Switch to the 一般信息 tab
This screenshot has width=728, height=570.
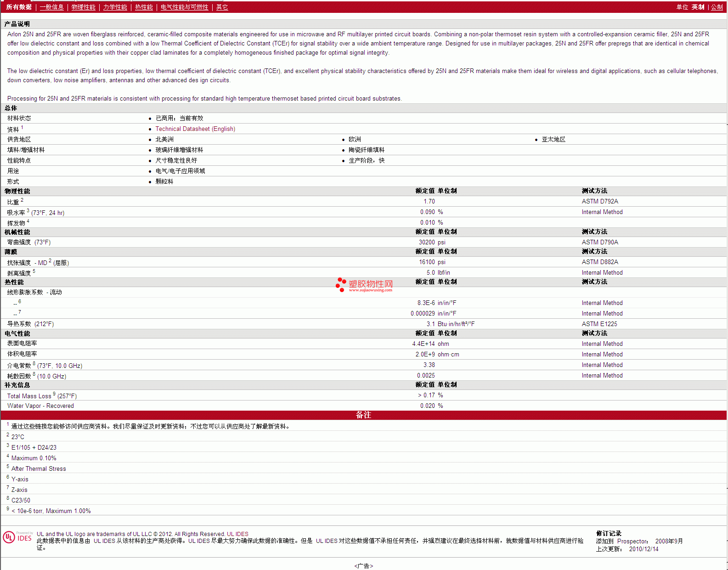(x=52, y=7)
